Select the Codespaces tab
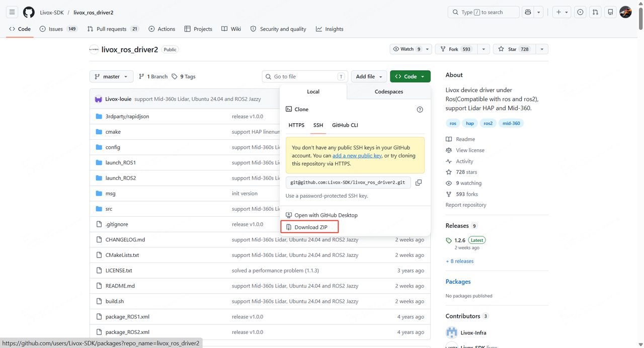 tap(389, 92)
